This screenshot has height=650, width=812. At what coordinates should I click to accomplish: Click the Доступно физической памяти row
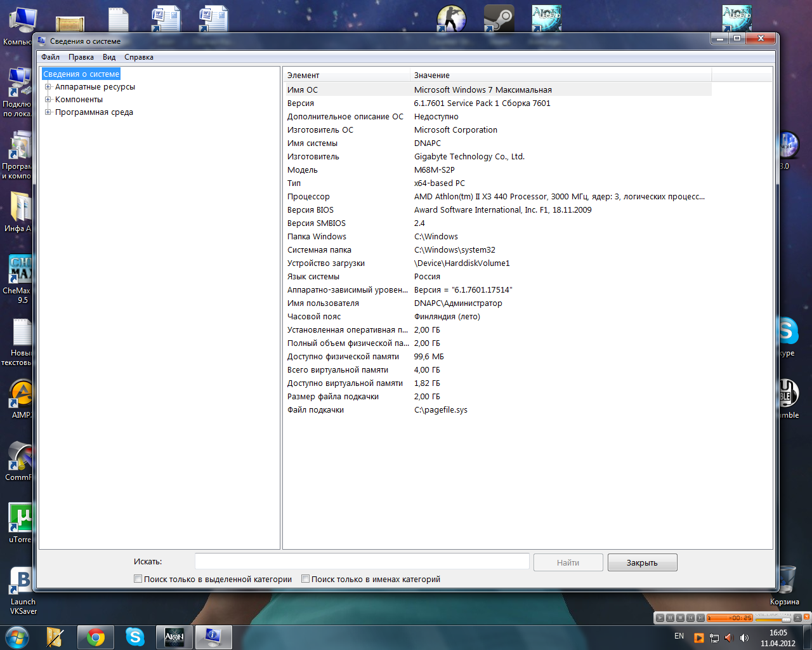497,357
